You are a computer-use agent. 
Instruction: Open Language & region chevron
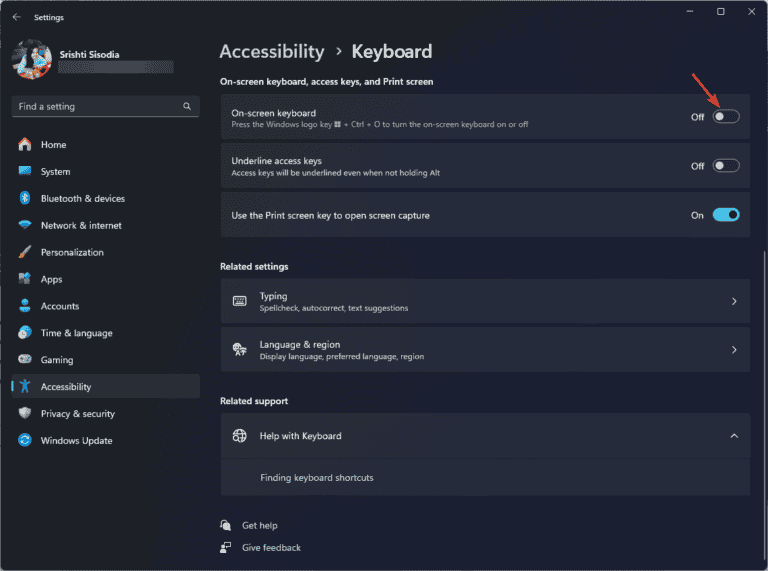734,350
